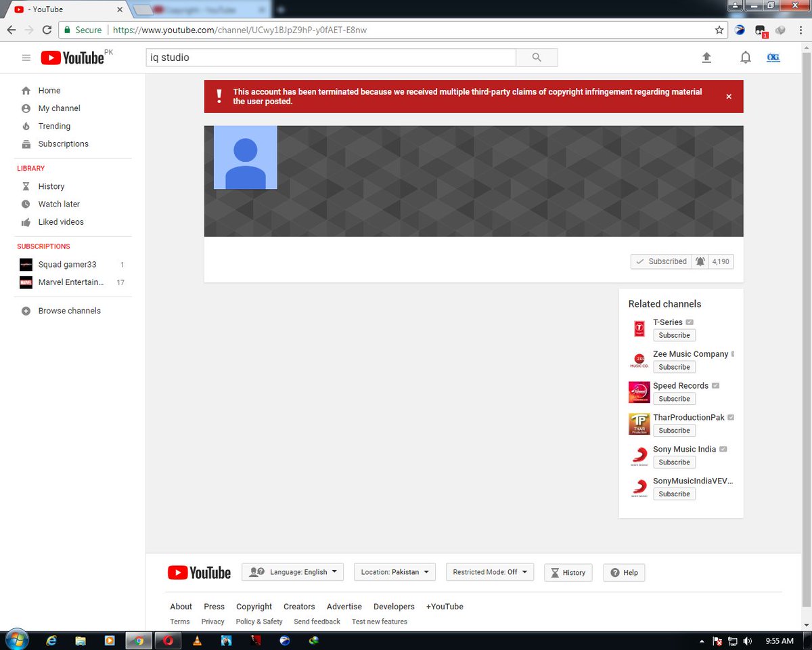Click the channel's default avatar image
Image resolution: width=812 pixels, height=650 pixels.
[x=246, y=157]
